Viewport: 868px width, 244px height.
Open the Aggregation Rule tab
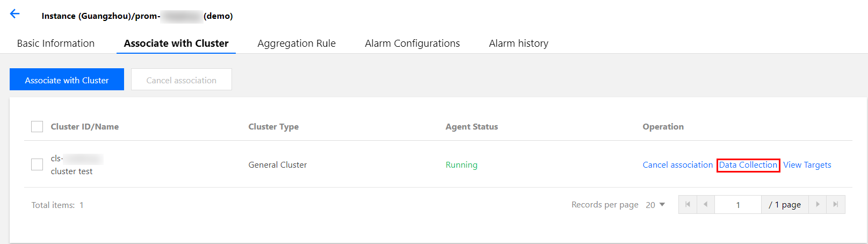pyautogui.click(x=296, y=44)
